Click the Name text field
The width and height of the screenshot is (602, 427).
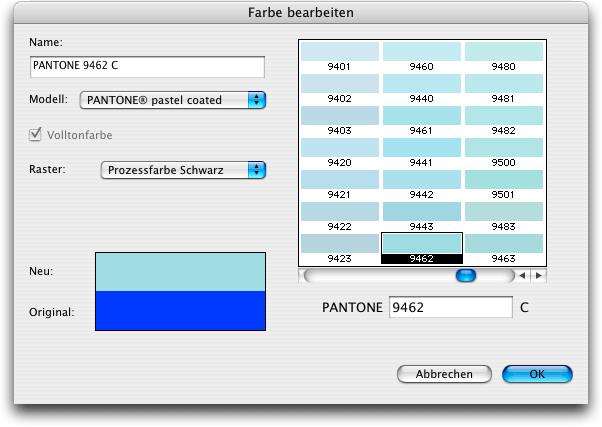147,67
